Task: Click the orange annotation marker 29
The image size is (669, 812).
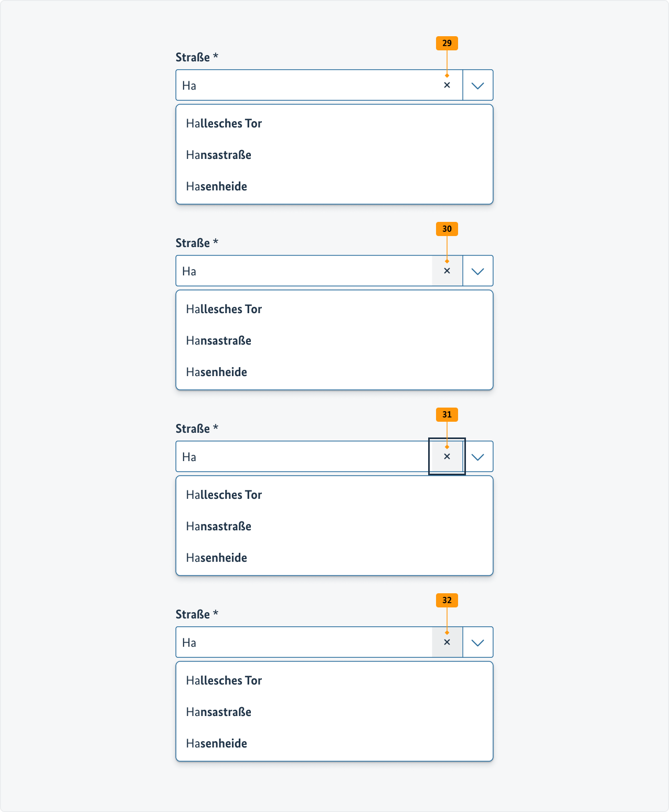Action: tap(447, 43)
